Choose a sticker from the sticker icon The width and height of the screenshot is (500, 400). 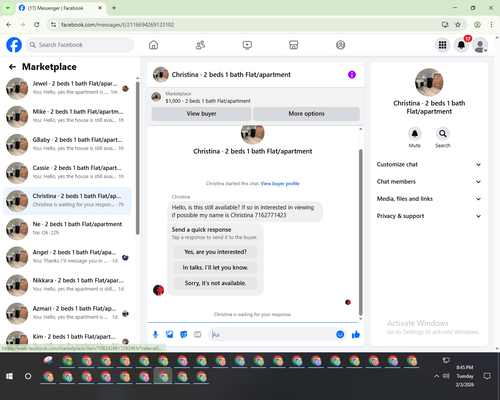point(184,334)
